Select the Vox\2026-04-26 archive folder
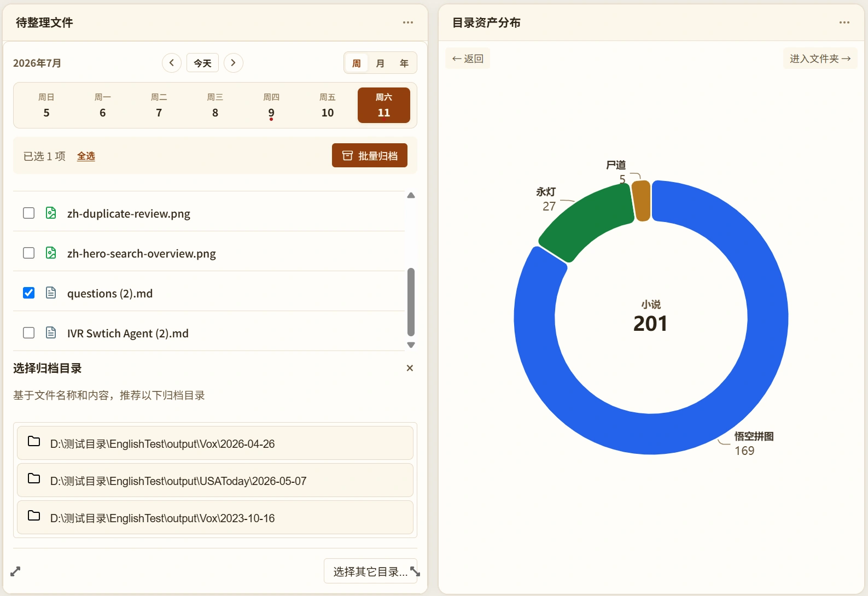868x596 pixels. 215,443
